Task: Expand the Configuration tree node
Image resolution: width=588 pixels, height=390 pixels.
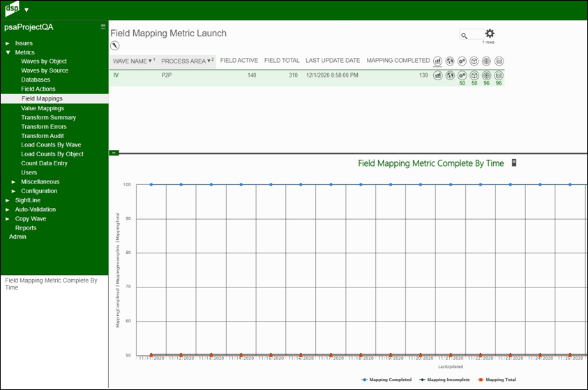Action: [x=13, y=191]
